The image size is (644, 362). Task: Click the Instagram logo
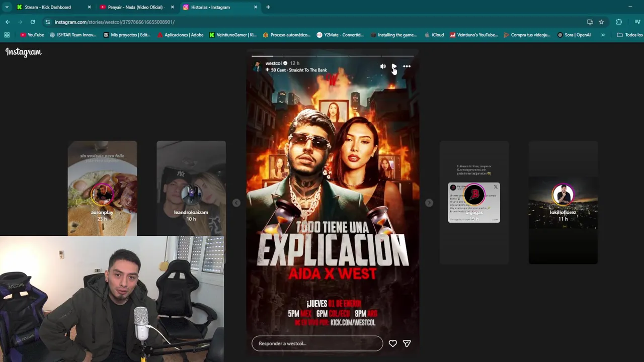click(23, 52)
